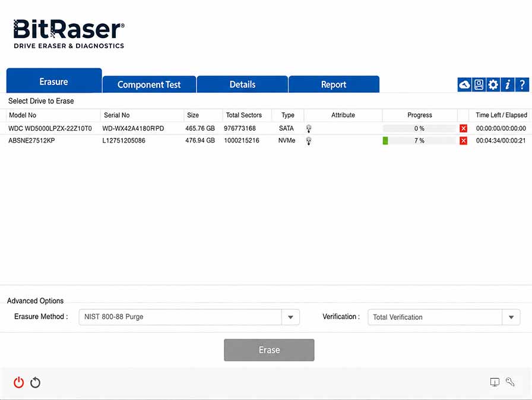Click the Time Left / Elapsed header

[x=502, y=115]
